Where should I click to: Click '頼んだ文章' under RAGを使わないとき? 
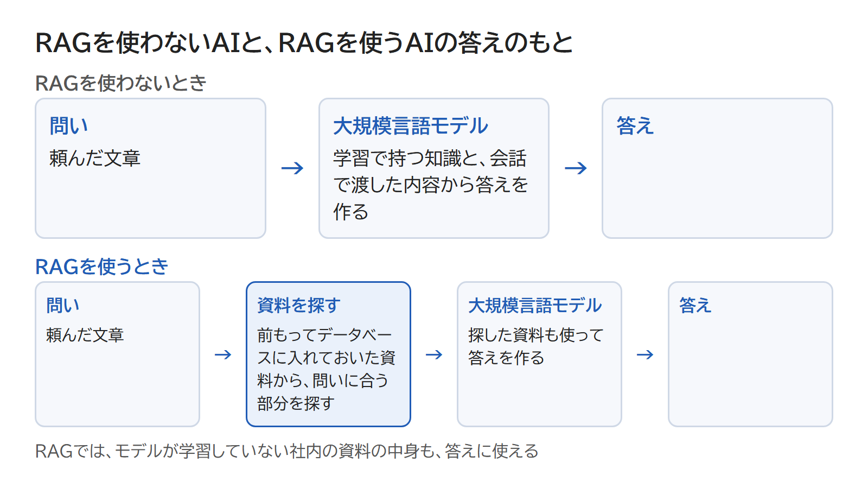click(x=95, y=158)
